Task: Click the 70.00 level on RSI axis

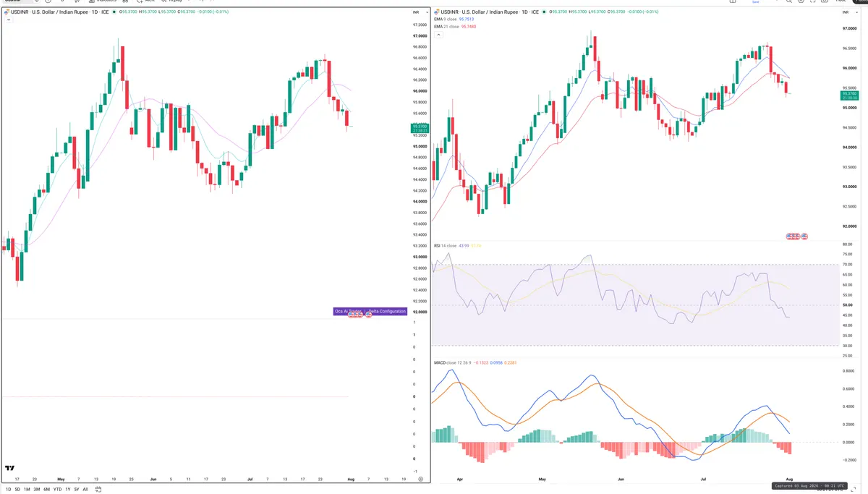Action: click(848, 265)
